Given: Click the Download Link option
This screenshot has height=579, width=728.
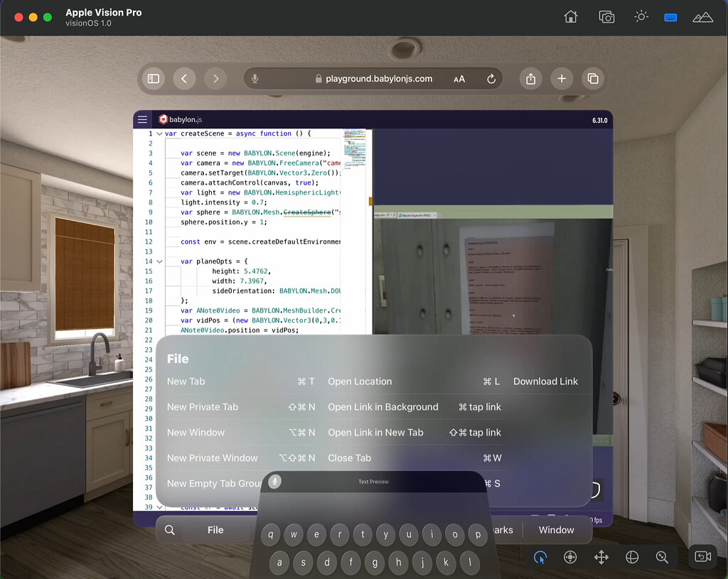Looking at the screenshot, I should tap(546, 382).
